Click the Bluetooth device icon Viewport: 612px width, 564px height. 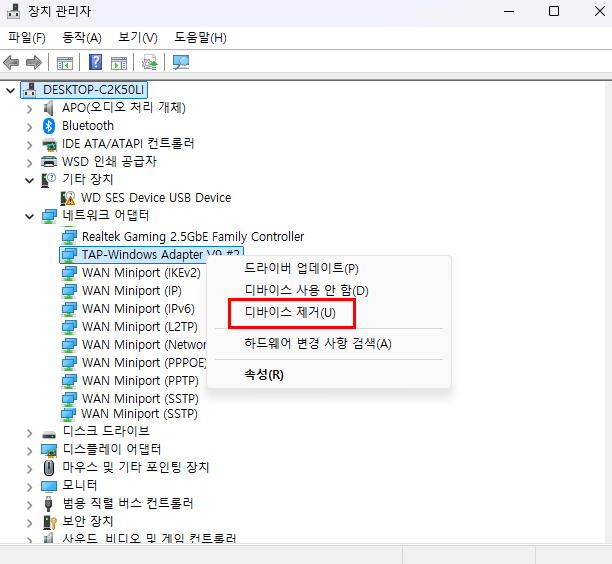click(49, 126)
